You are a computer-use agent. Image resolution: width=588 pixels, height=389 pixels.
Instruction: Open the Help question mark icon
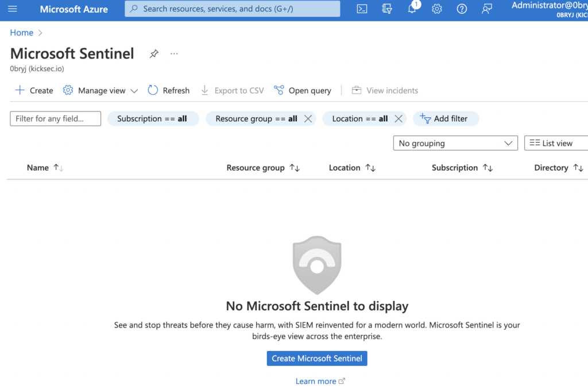pyautogui.click(x=462, y=9)
